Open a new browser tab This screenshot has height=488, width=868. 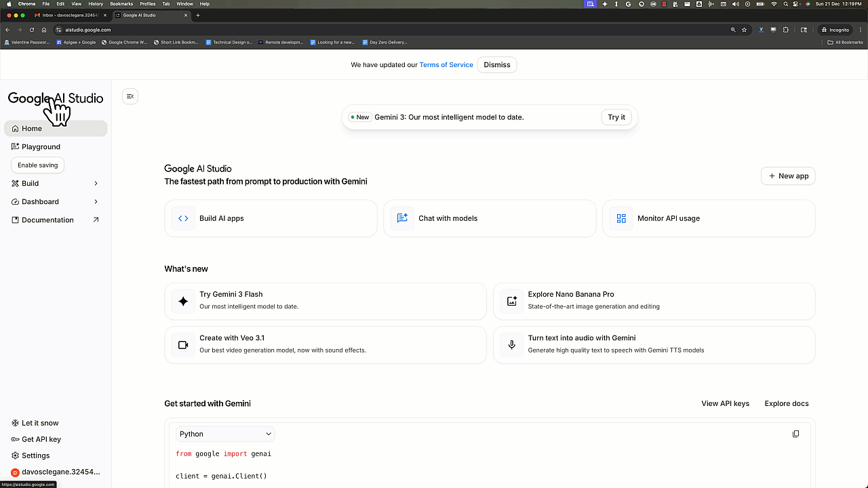pyautogui.click(x=198, y=15)
